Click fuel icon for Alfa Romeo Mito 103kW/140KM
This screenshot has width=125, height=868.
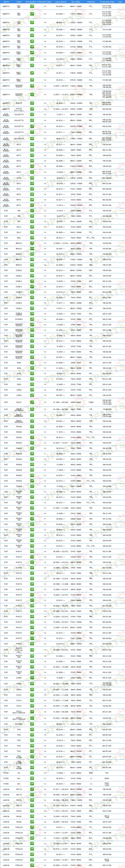[32, 205]
